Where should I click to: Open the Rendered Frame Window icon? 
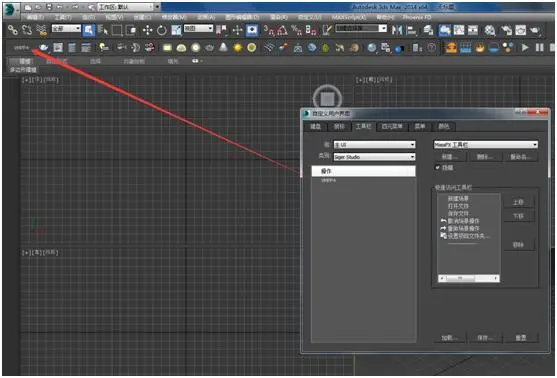click(x=521, y=30)
